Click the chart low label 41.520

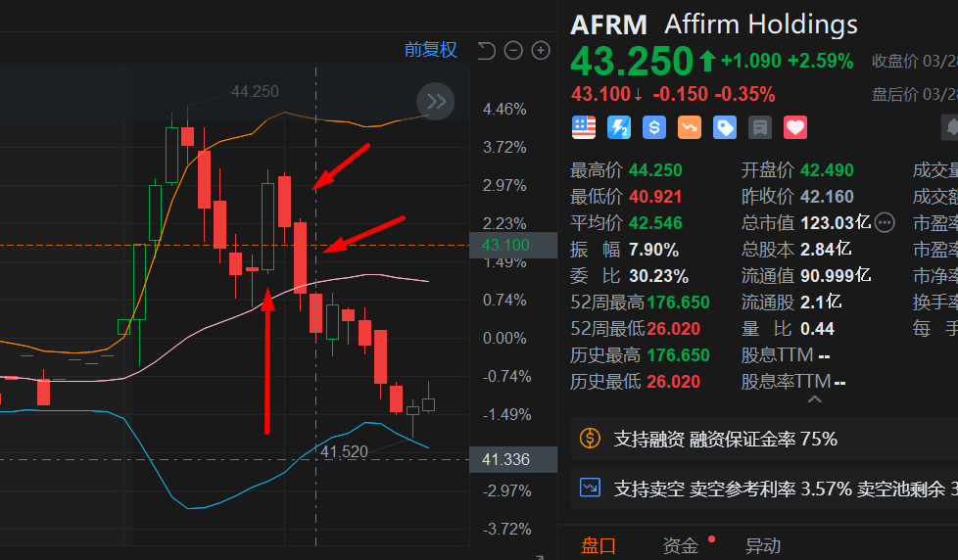344,452
